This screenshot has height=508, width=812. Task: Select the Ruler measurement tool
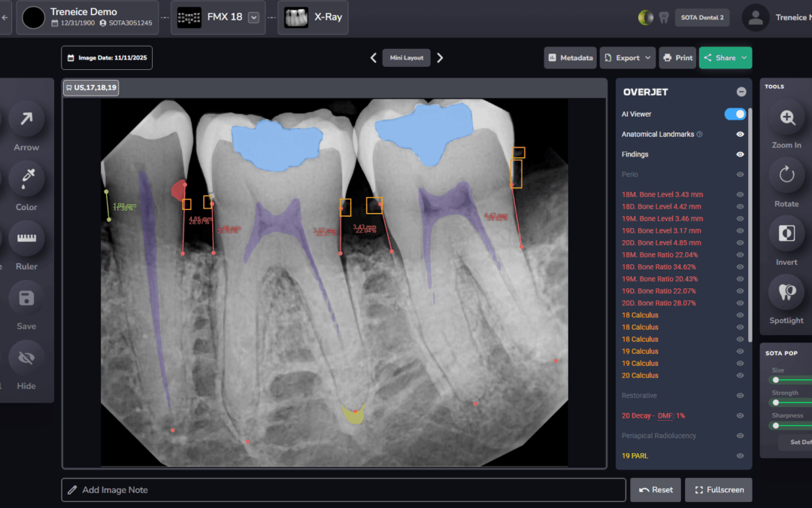26,238
